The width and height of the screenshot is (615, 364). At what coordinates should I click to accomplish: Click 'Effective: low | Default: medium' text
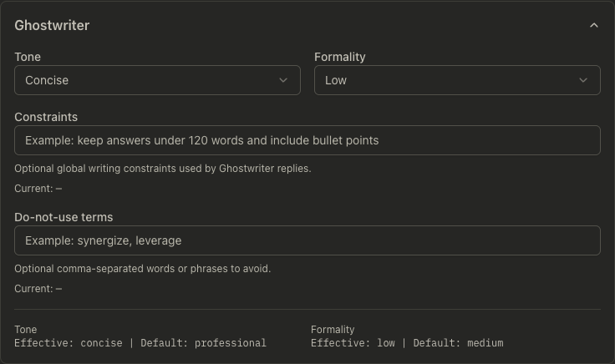tap(407, 343)
